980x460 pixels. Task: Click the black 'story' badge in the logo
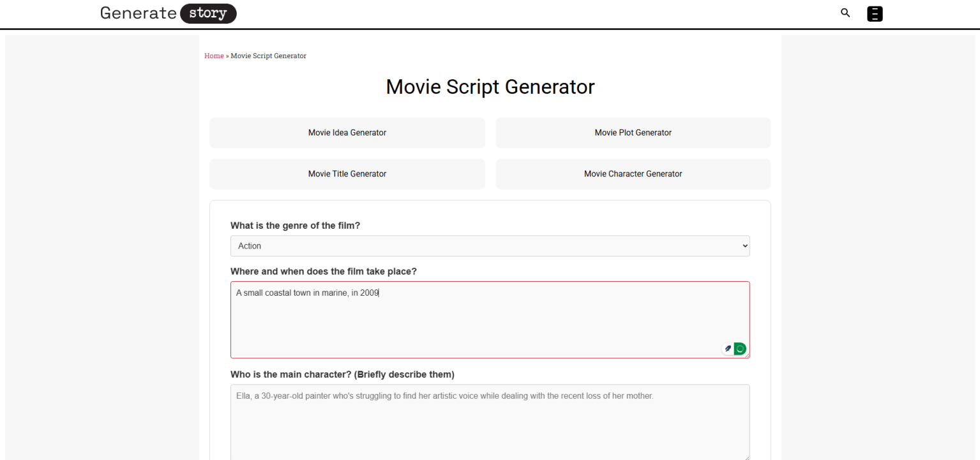[208, 13]
